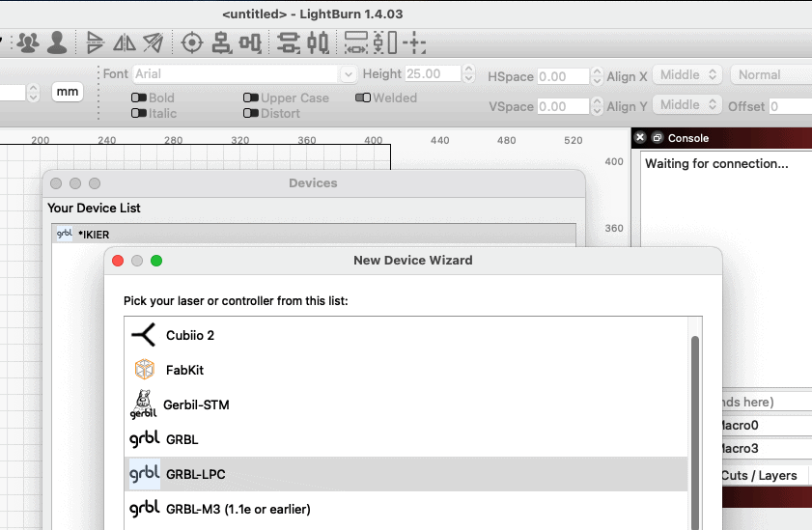The image size is (812, 530).
Task: Select GRBL-M3 (1.1e or earlier) entry
Action: [x=406, y=509]
